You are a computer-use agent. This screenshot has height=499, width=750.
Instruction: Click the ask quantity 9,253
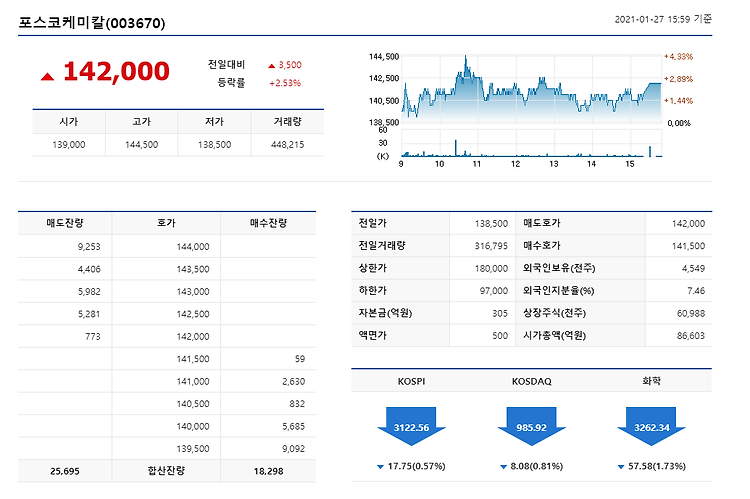pos(89,246)
